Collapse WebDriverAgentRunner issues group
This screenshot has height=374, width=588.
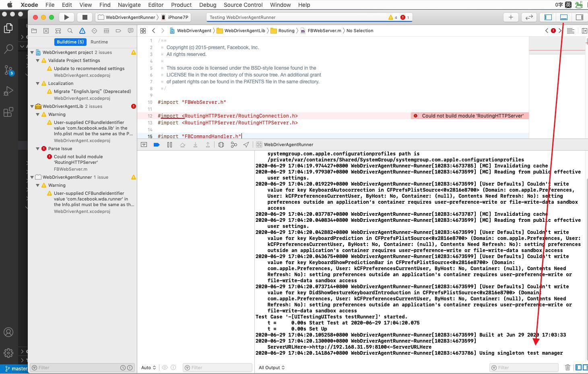pyautogui.click(x=32, y=177)
